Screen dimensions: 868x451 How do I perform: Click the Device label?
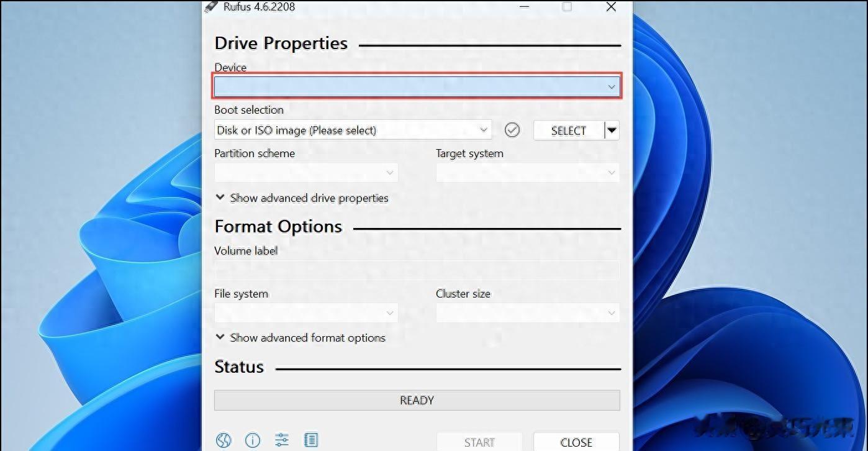pyautogui.click(x=230, y=67)
